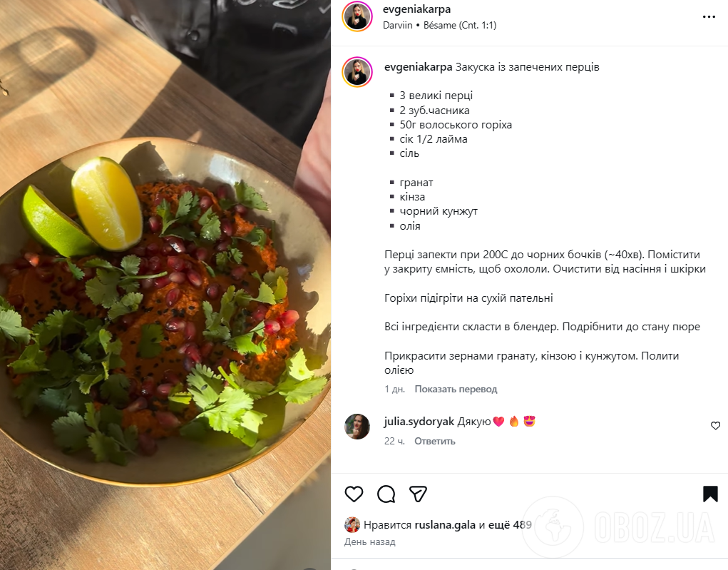Open Darviin Bésame audio link

(x=439, y=26)
